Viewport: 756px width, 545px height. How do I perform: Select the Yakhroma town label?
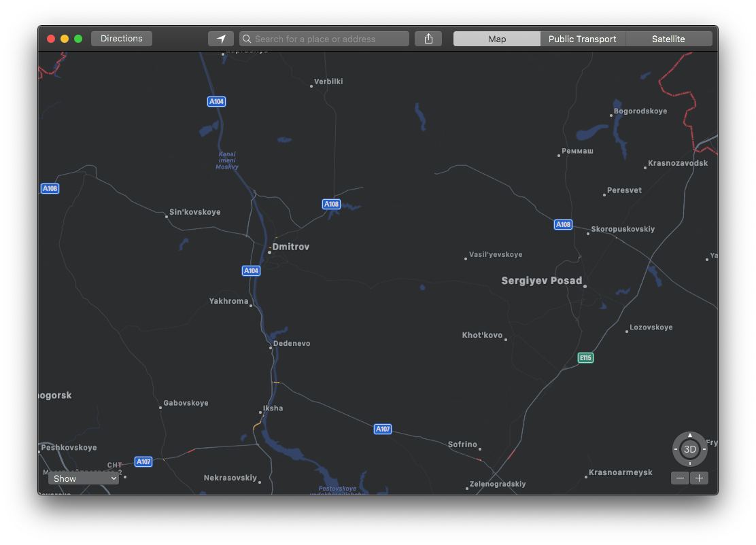point(228,300)
